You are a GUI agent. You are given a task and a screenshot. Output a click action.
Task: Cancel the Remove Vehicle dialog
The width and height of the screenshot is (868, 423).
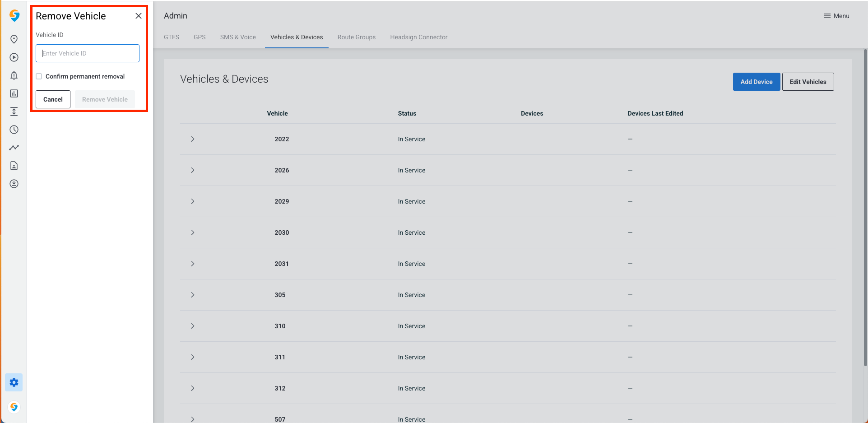(53, 99)
